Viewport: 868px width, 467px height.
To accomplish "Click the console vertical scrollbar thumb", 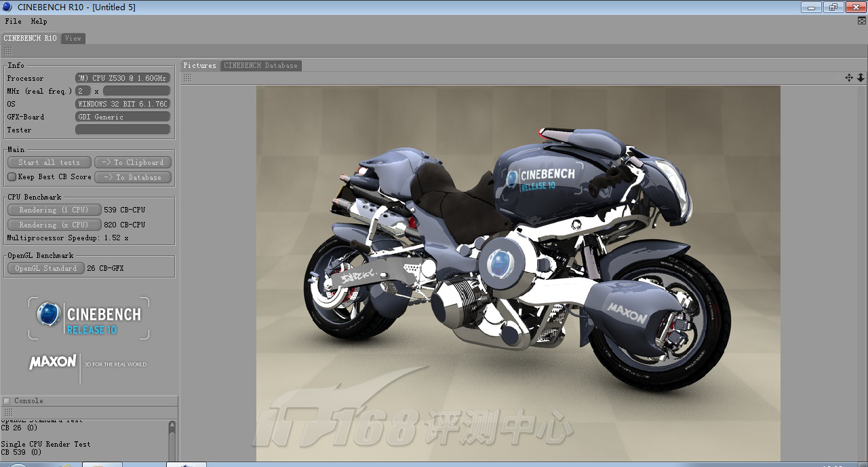I will pos(172,447).
